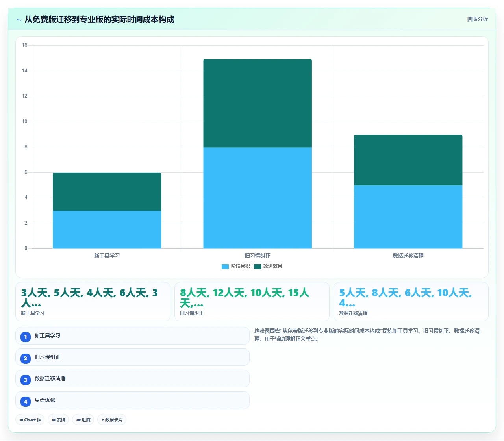The width and height of the screenshot is (504, 441).
Task: Click the 旧习惯纠正 data card
Action: coord(252,302)
